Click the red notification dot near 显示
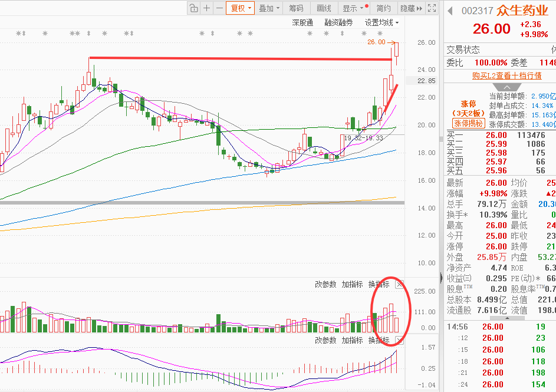 pos(367,6)
